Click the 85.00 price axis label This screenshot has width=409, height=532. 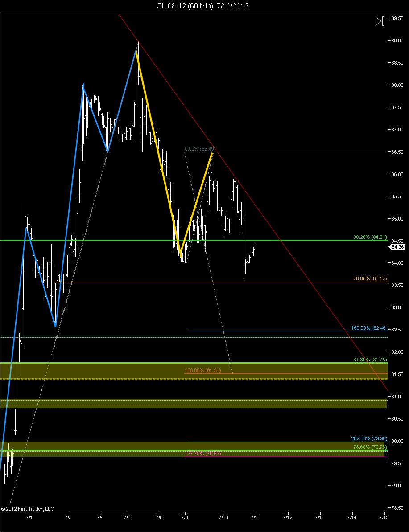coord(397,218)
